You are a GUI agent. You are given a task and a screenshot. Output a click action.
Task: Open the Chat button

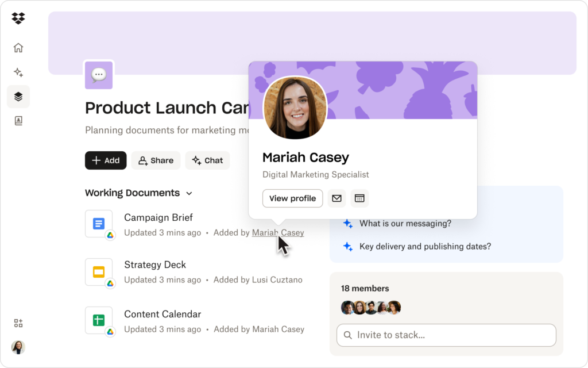click(207, 160)
